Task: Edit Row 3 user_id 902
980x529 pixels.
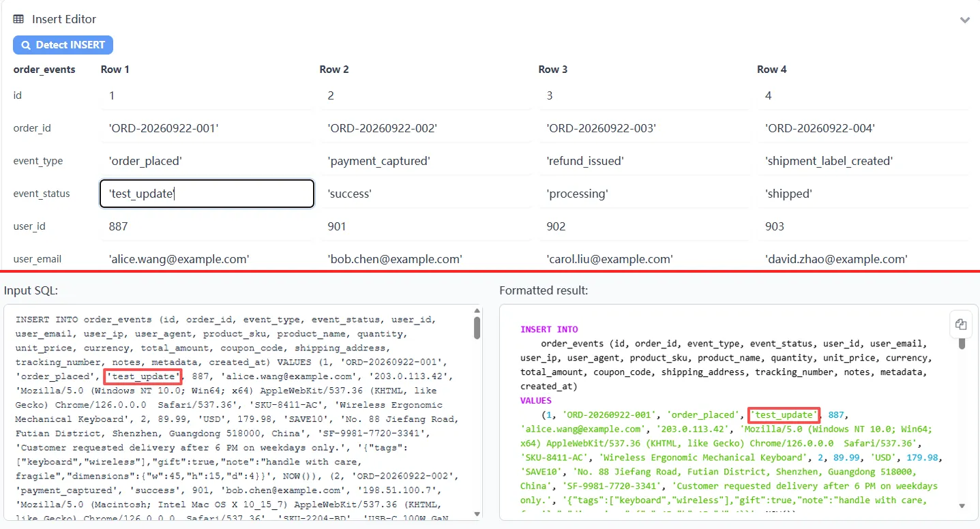Action: click(x=645, y=226)
